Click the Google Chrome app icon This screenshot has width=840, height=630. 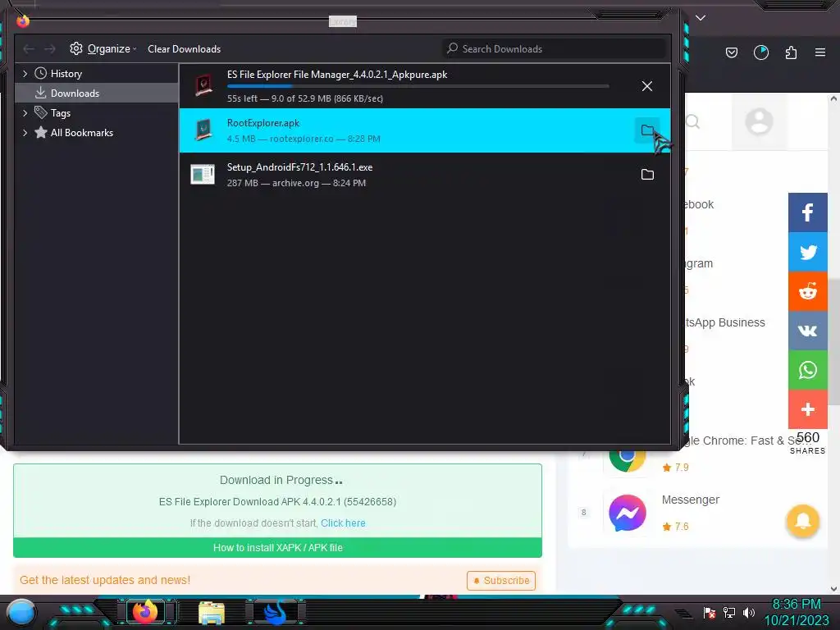(x=628, y=461)
